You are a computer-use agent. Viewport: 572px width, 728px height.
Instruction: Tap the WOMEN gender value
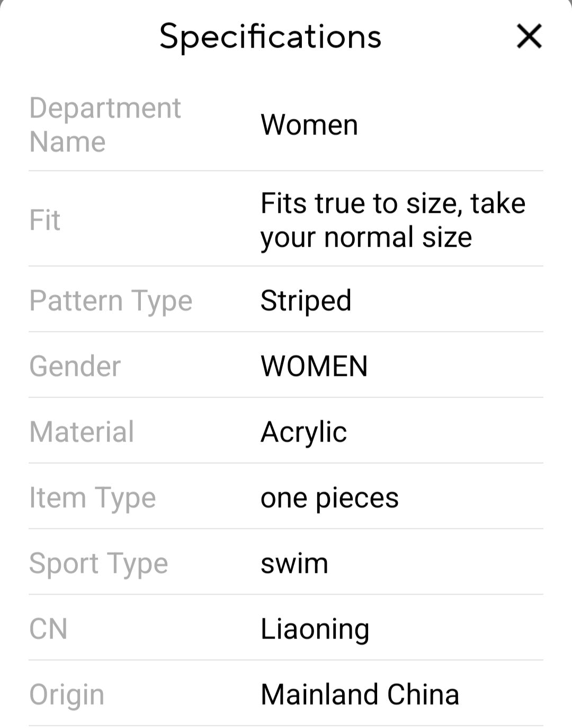coord(314,366)
